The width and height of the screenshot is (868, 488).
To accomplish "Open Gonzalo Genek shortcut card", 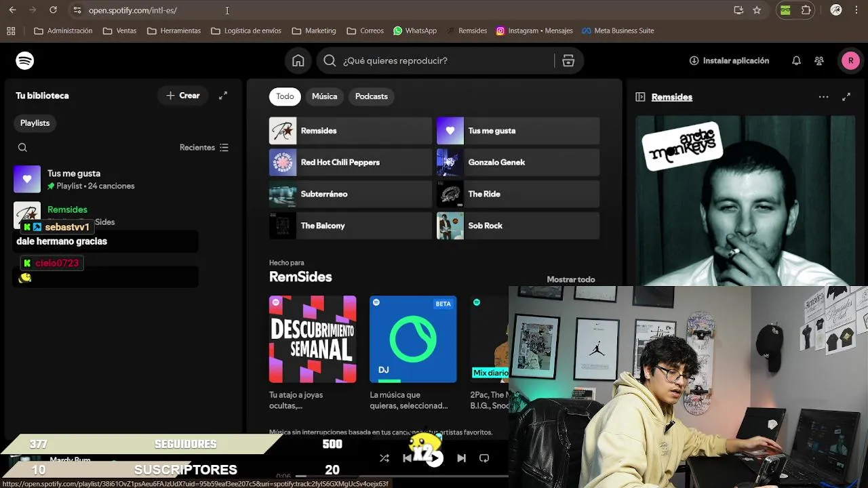I will pyautogui.click(x=518, y=163).
